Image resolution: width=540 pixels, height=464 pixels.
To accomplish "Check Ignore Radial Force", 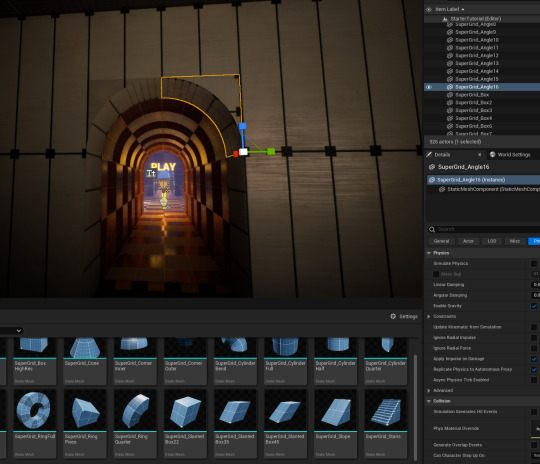I will [534, 348].
